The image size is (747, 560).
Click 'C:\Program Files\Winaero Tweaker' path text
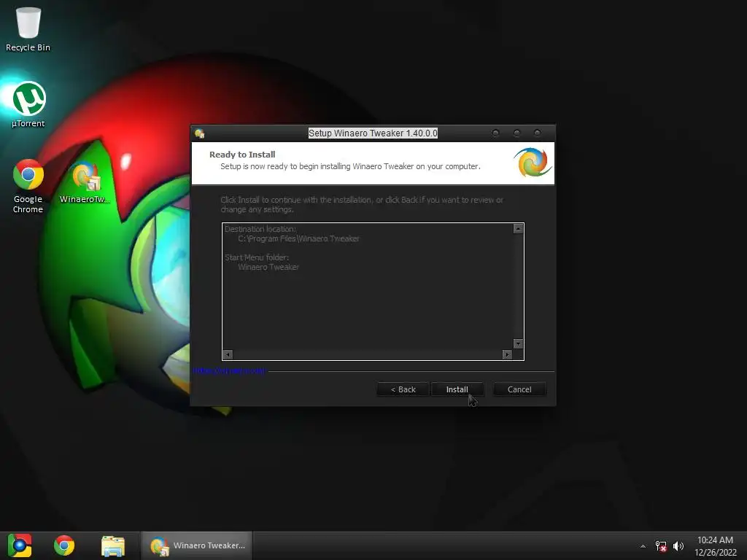coord(298,238)
